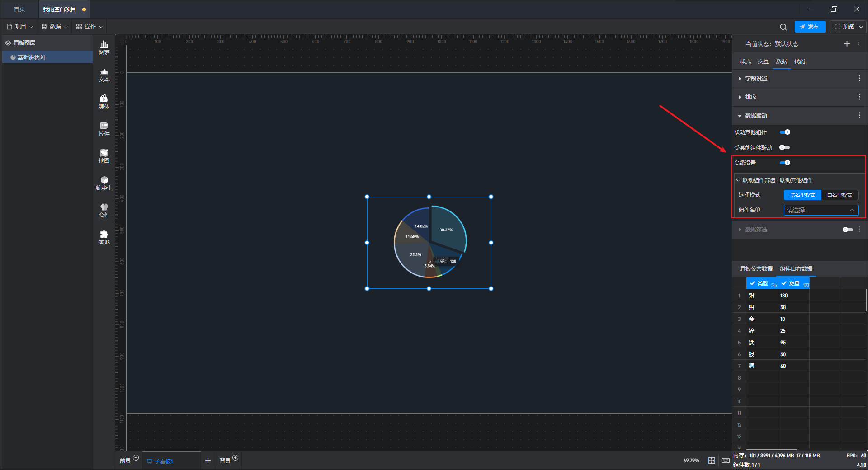Screen dimensions: 868x470
Task: Select 白名单模式 option
Action: pyautogui.click(x=839, y=195)
